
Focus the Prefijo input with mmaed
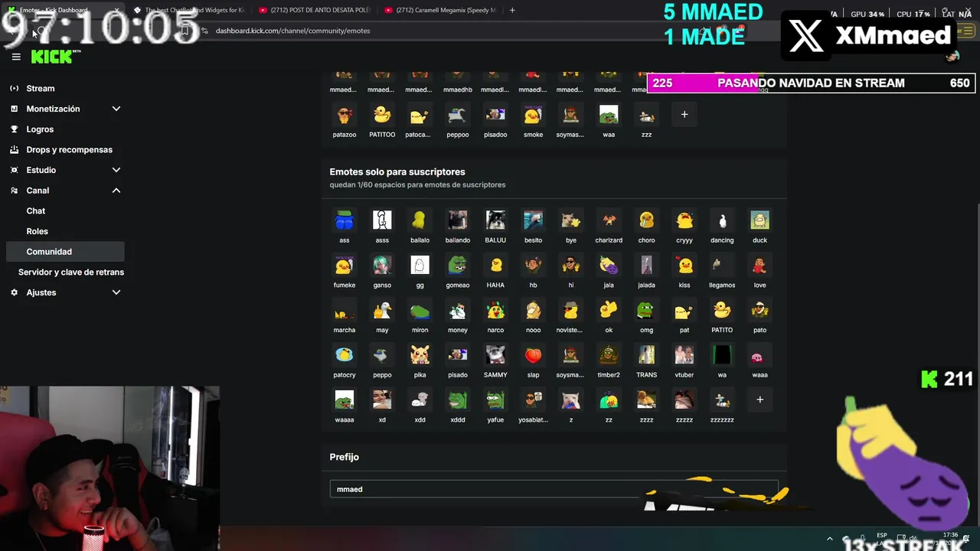click(x=554, y=489)
